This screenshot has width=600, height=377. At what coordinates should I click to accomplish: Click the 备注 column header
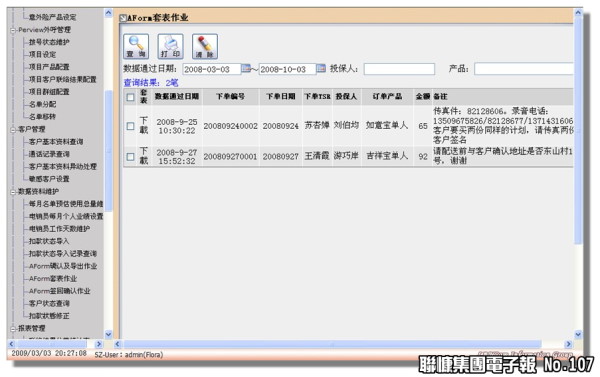click(x=440, y=97)
